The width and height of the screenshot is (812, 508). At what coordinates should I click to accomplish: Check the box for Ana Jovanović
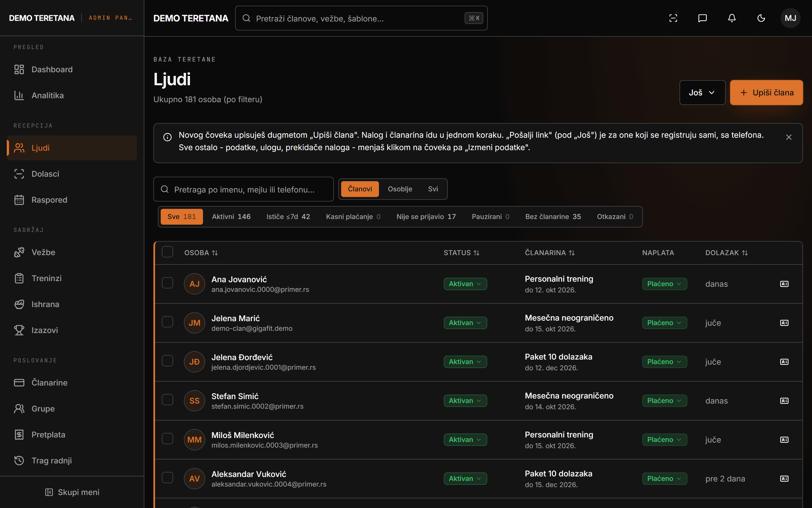(x=167, y=283)
